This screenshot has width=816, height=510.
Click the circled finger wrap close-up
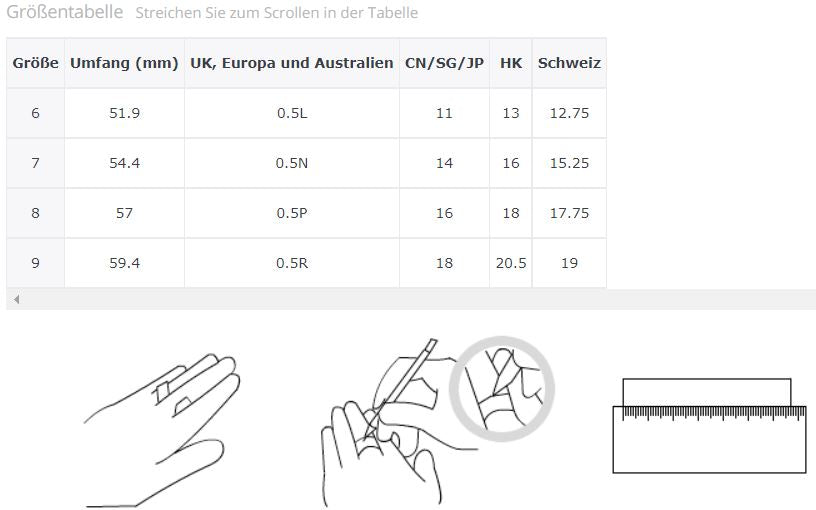click(x=502, y=386)
